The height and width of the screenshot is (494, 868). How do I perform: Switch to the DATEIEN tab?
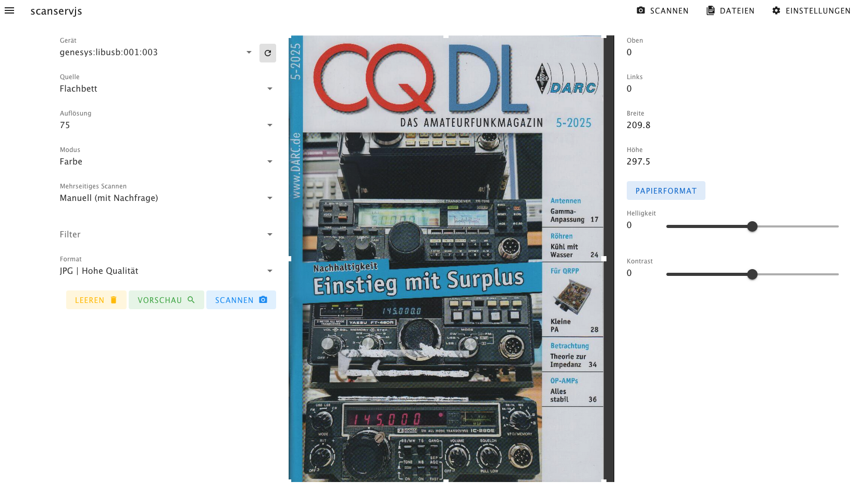pyautogui.click(x=730, y=10)
